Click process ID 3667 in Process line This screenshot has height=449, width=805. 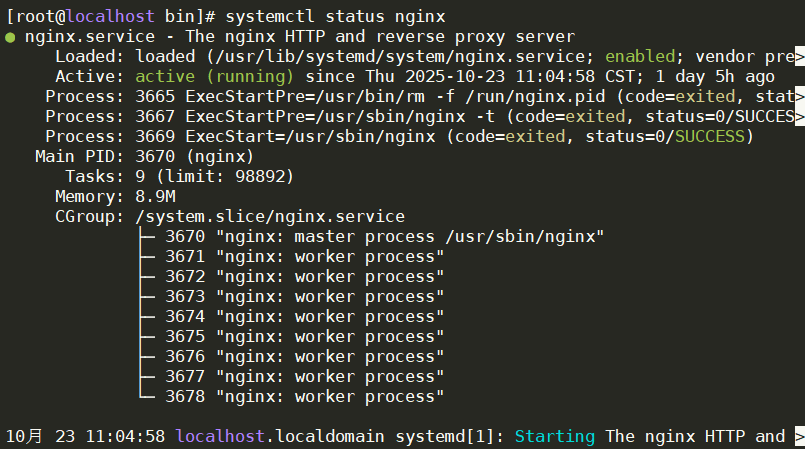tap(155, 116)
